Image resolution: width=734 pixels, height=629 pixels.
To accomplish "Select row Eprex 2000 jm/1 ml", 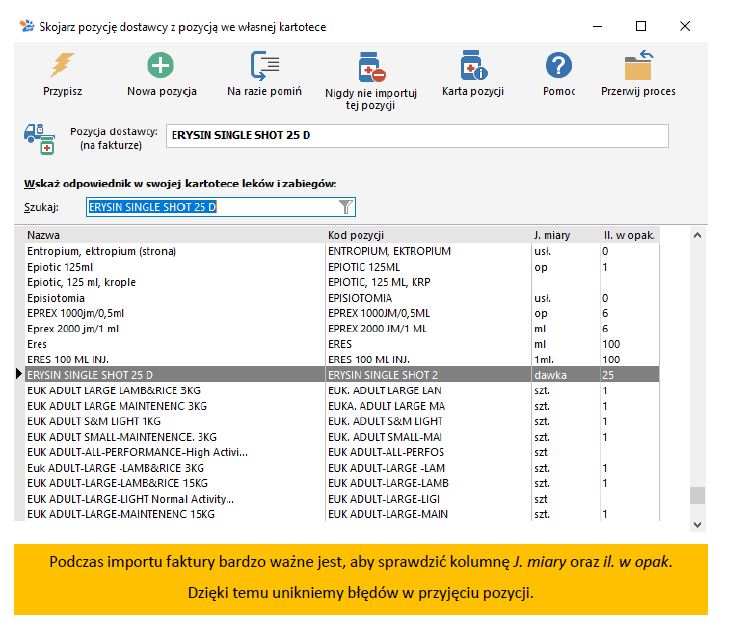I will coord(342,329).
